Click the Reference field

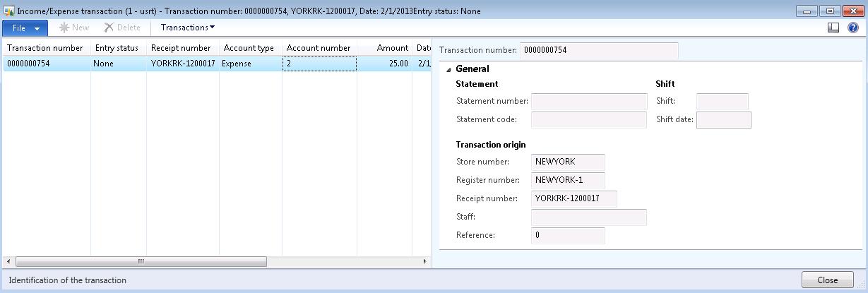coord(568,236)
